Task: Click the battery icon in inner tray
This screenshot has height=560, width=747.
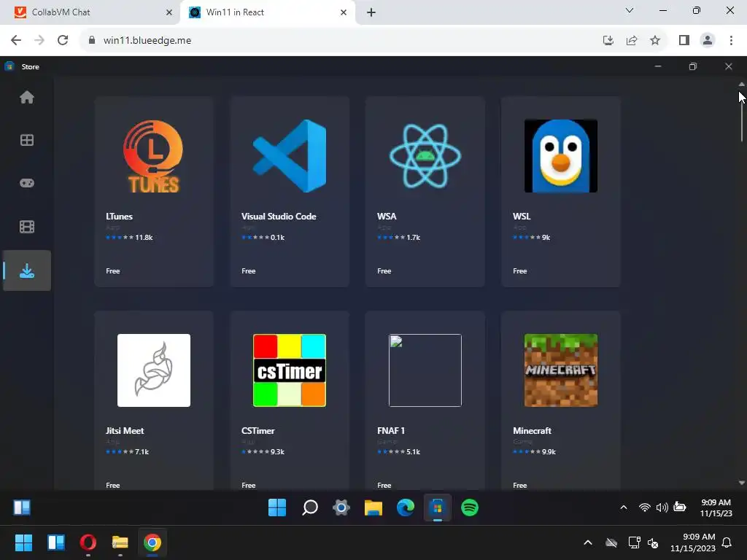Action: point(679,507)
